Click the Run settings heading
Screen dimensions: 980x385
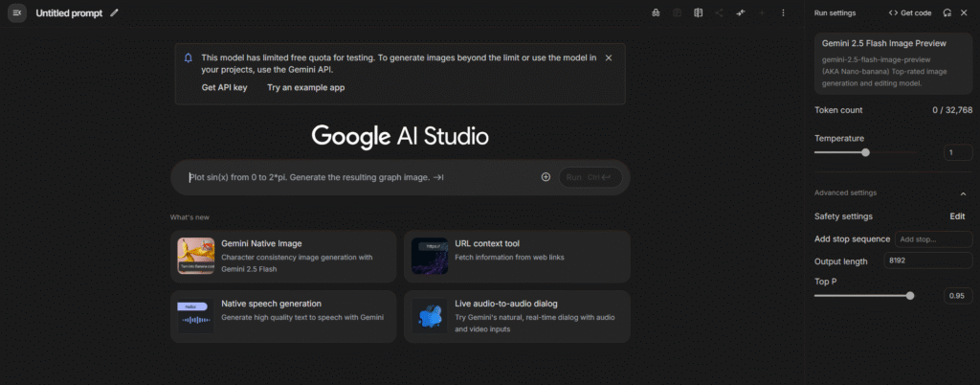coord(835,12)
